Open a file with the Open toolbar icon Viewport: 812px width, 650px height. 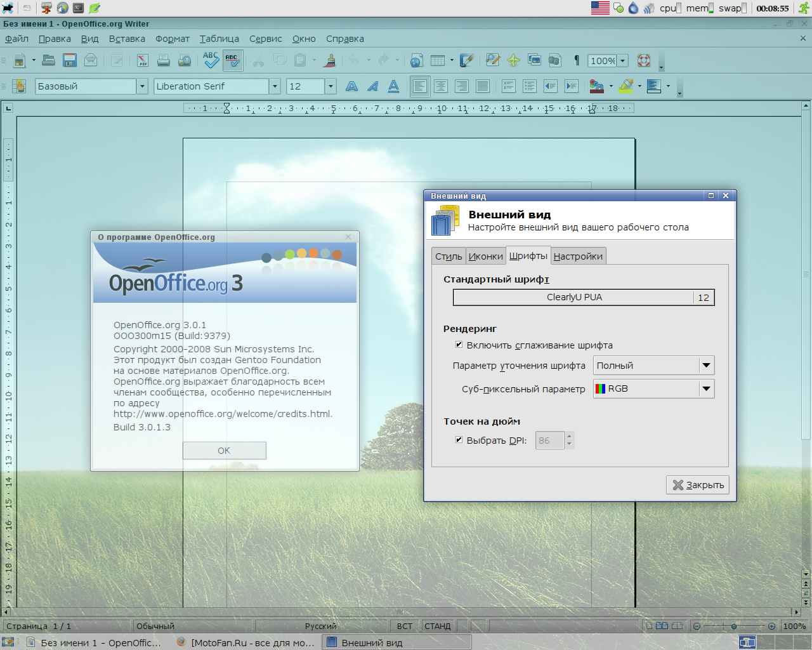pos(49,60)
